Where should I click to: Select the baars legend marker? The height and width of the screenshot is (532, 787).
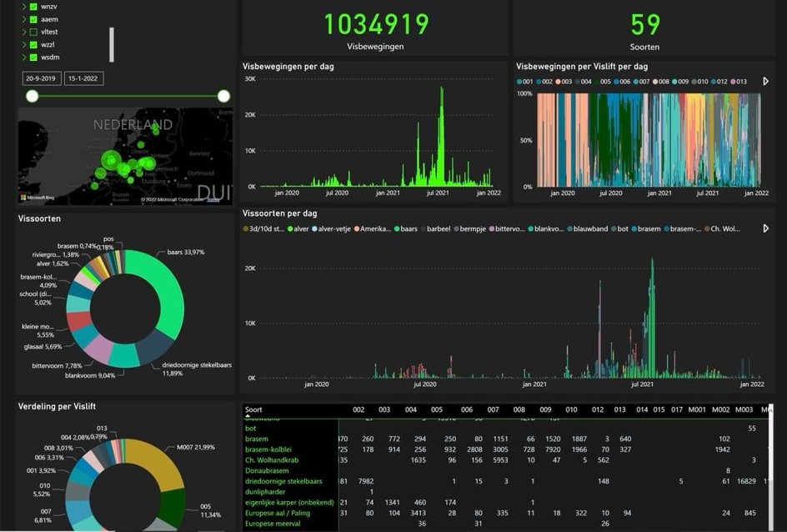click(x=395, y=228)
